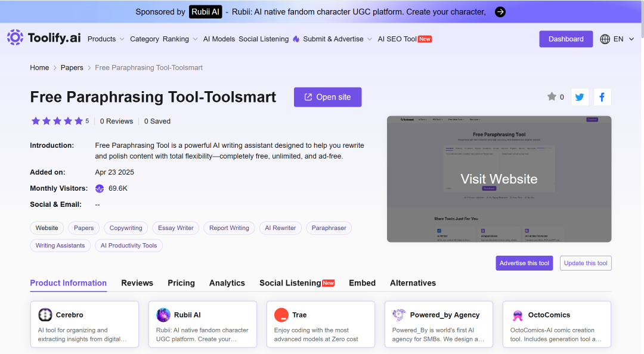Switch to the Reviews tab
Image resolution: width=644 pixels, height=354 pixels.
(137, 283)
